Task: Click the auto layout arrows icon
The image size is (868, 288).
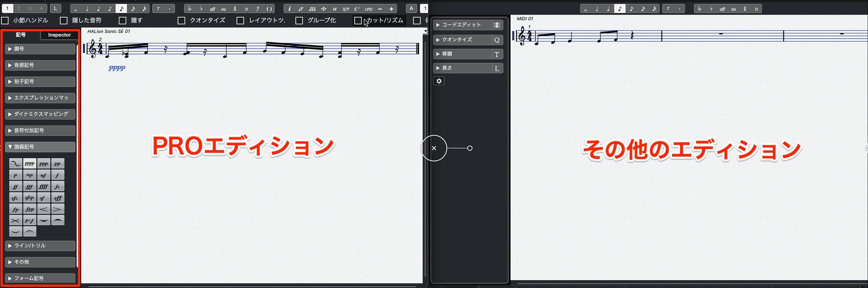Action: pyautogui.click(x=323, y=9)
